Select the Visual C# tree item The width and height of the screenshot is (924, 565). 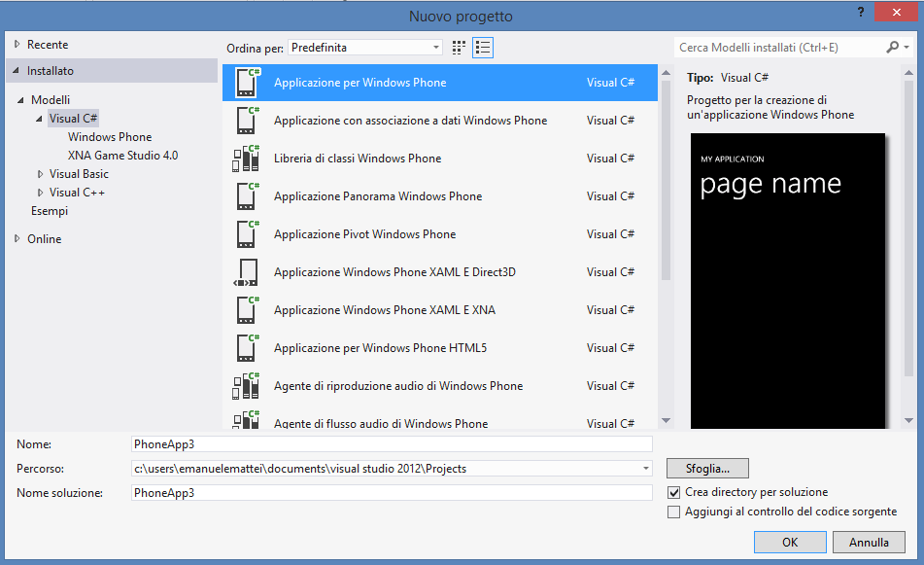click(x=73, y=119)
